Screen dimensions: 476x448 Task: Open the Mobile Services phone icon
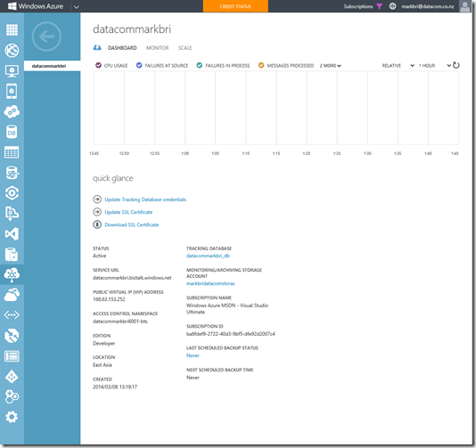coord(12,91)
